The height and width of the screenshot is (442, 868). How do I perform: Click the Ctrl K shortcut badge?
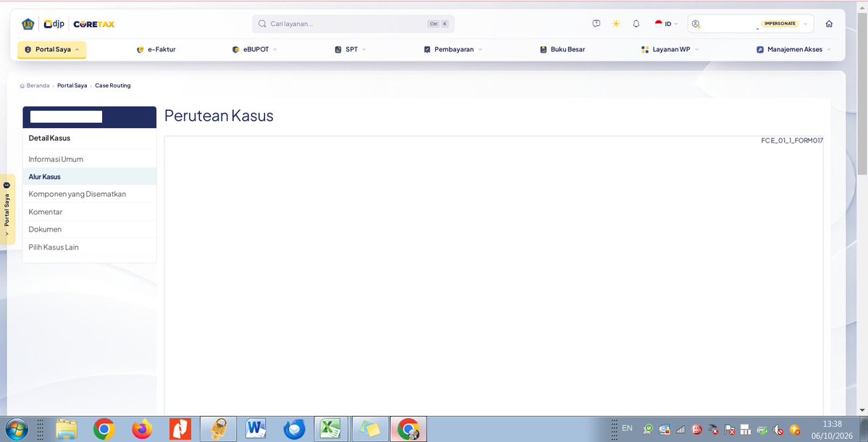(438, 24)
